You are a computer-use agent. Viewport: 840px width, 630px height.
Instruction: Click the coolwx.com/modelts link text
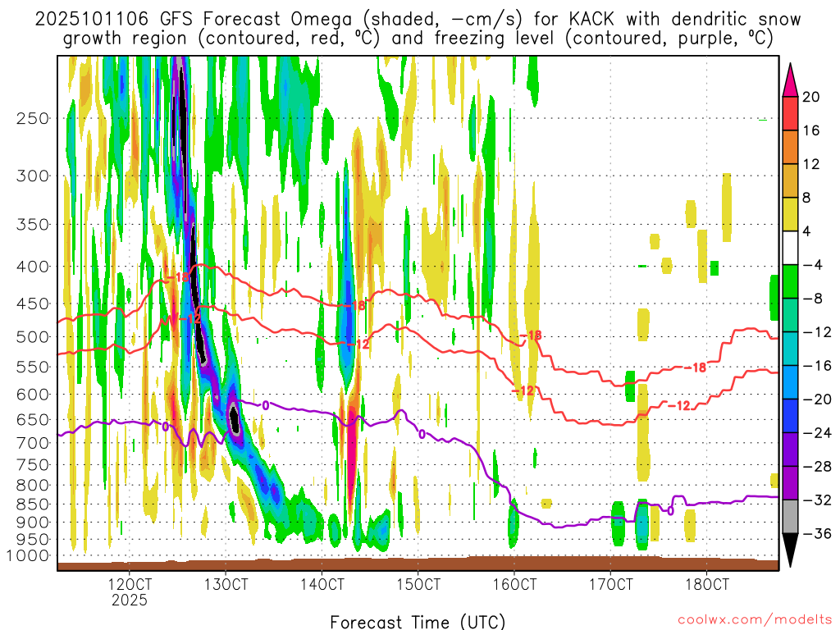click(x=755, y=620)
